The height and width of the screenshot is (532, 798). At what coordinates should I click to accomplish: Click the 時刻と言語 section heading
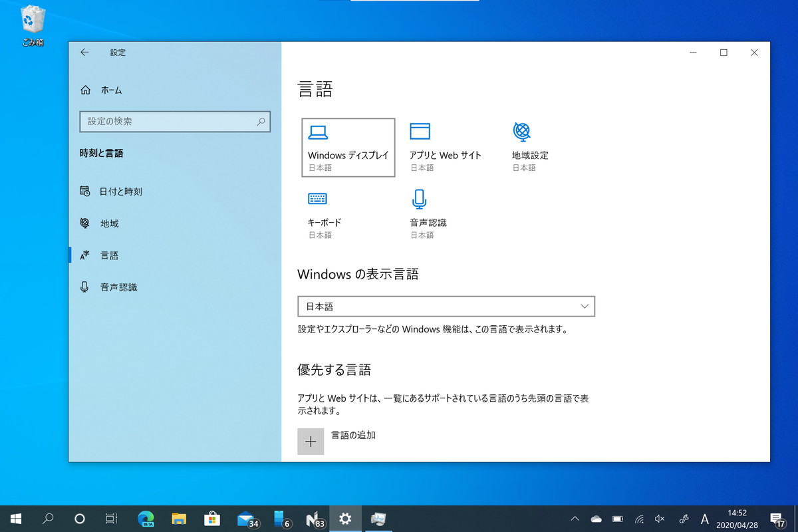coord(101,153)
